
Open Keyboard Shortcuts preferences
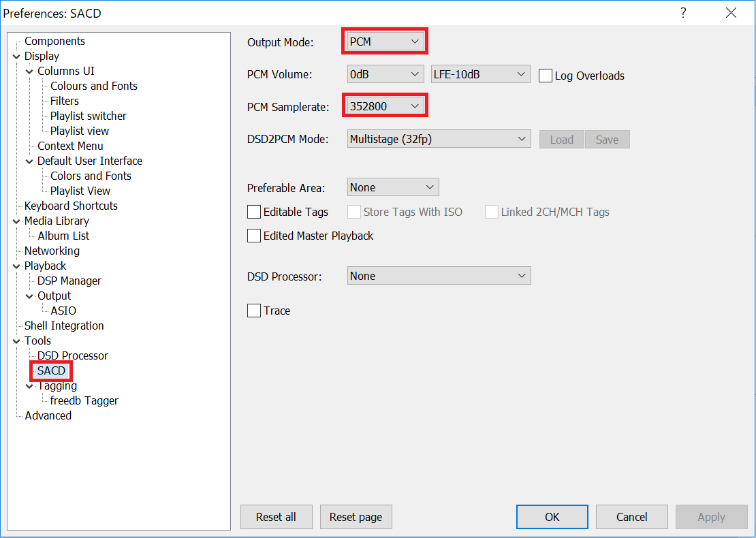(x=71, y=206)
